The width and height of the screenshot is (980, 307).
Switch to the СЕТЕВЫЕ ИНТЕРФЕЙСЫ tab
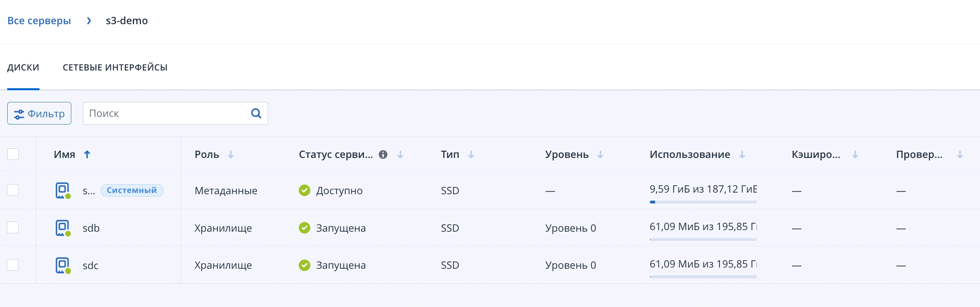(x=115, y=67)
